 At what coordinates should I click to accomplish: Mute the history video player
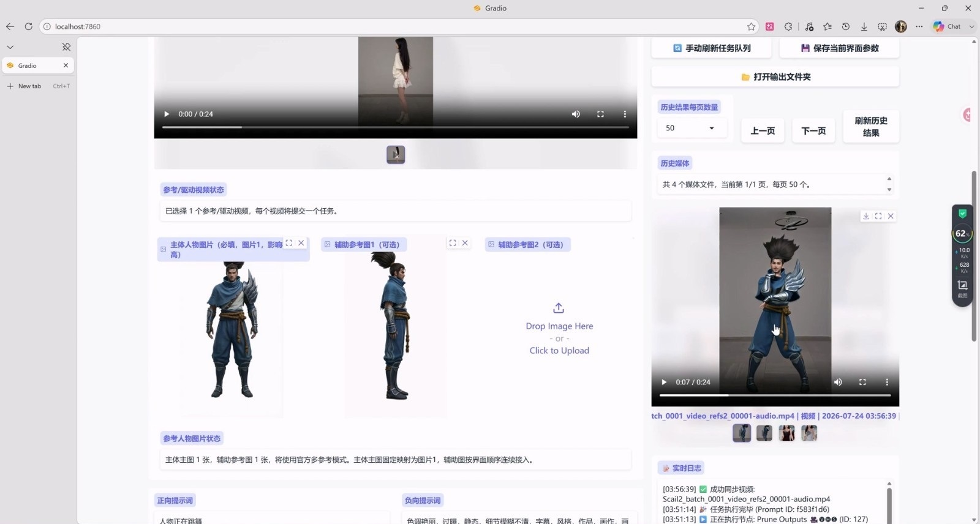click(x=838, y=382)
